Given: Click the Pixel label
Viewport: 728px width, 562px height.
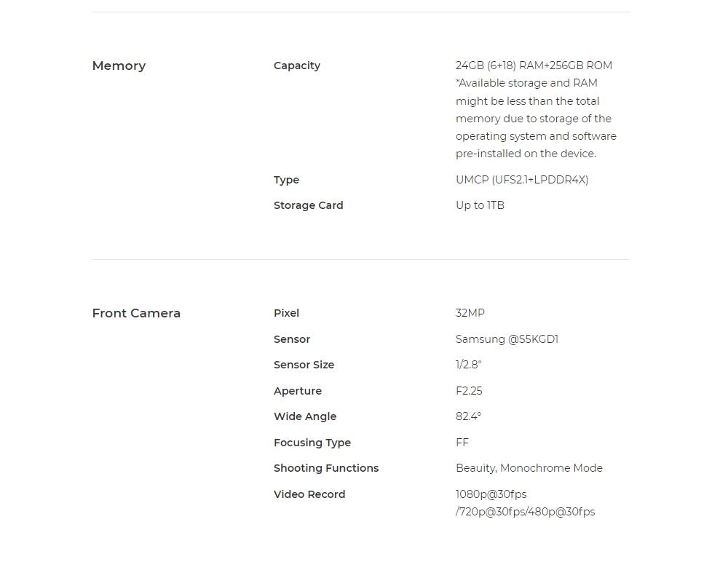Looking at the screenshot, I should [286, 313].
